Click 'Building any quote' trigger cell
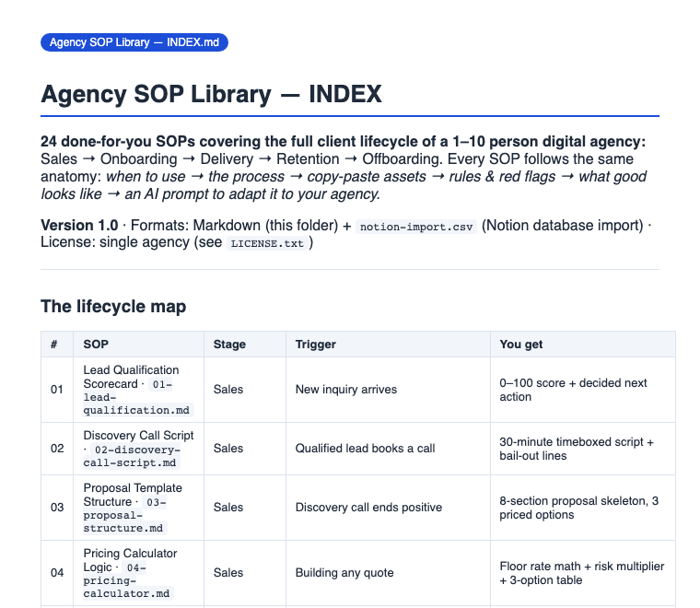Viewport: 700px width, 608px height. (x=388, y=573)
